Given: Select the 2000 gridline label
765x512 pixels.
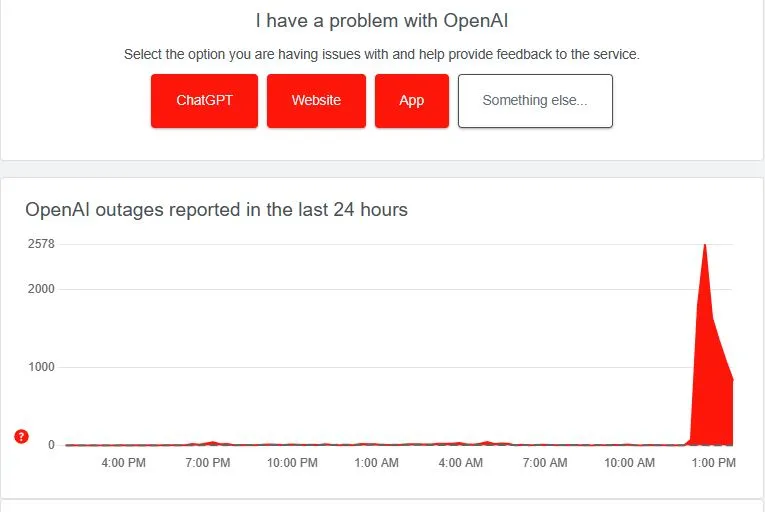Looking at the screenshot, I should pyautogui.click(x=41, y=289).
